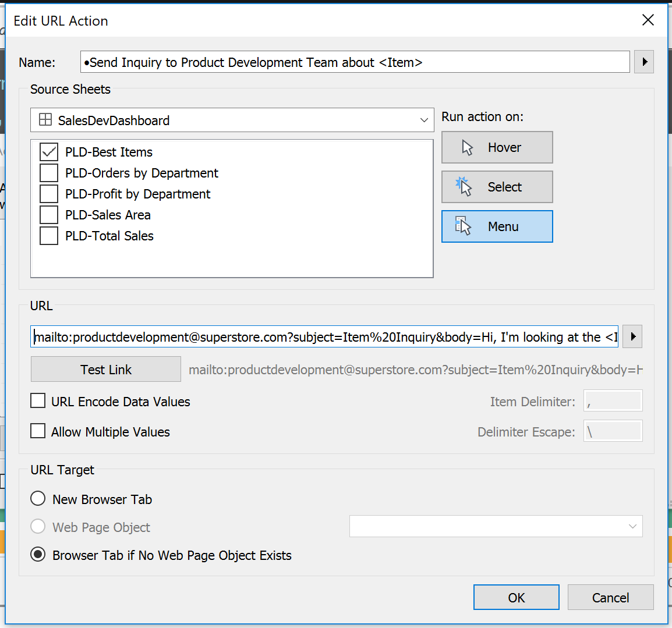Viewport: 672px width, 628px height.
Task: Close the Edit URL Action dialog
Action: [648, 20]
